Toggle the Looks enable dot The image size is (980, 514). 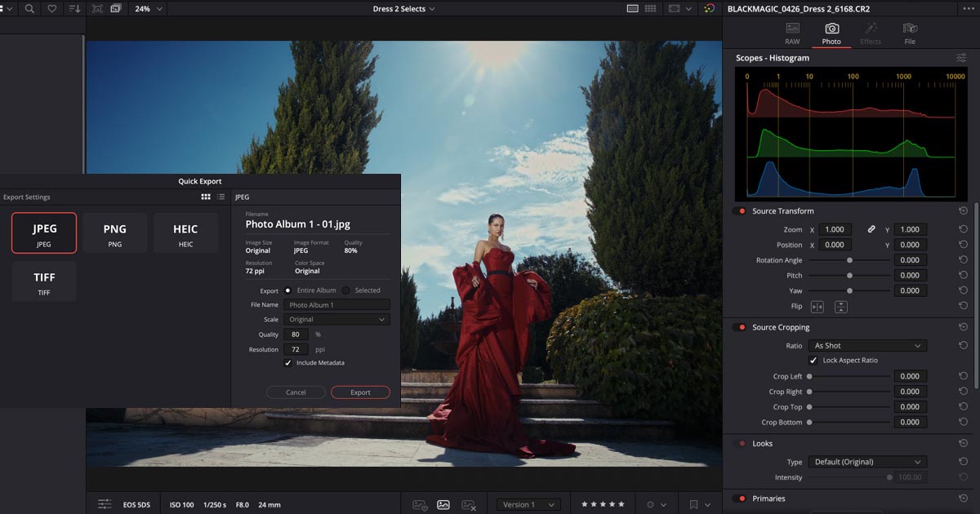pos(742,444)
